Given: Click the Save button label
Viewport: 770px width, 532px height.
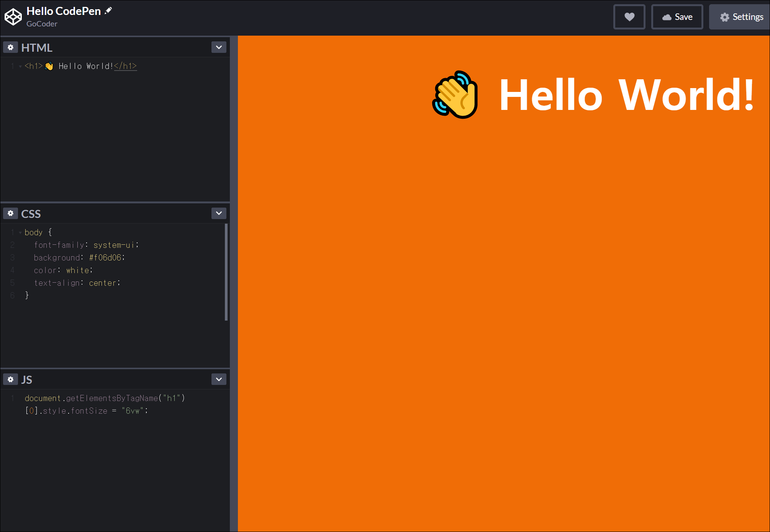Looking at the screenshot, I should [x=683, y=17].
